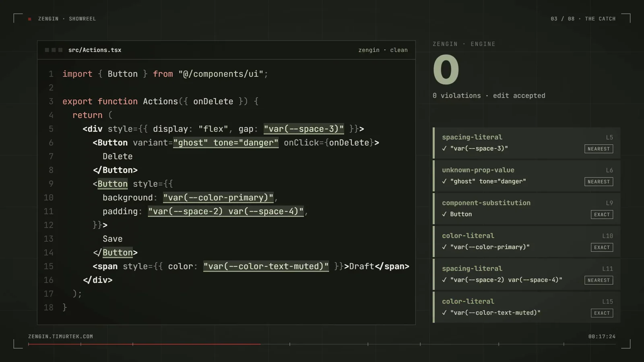This screenshot has height=362, width=644.
Task: Click the '0 violations · edit accepted' text
Action: click(489, 96)
